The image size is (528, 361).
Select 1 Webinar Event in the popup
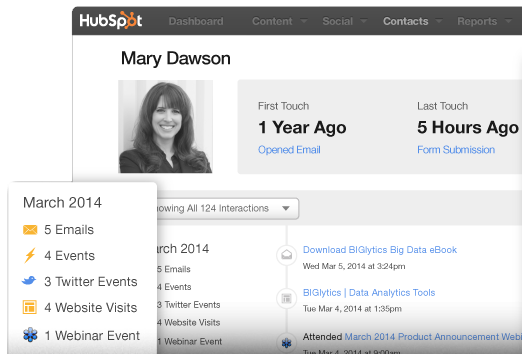(92, 335)
